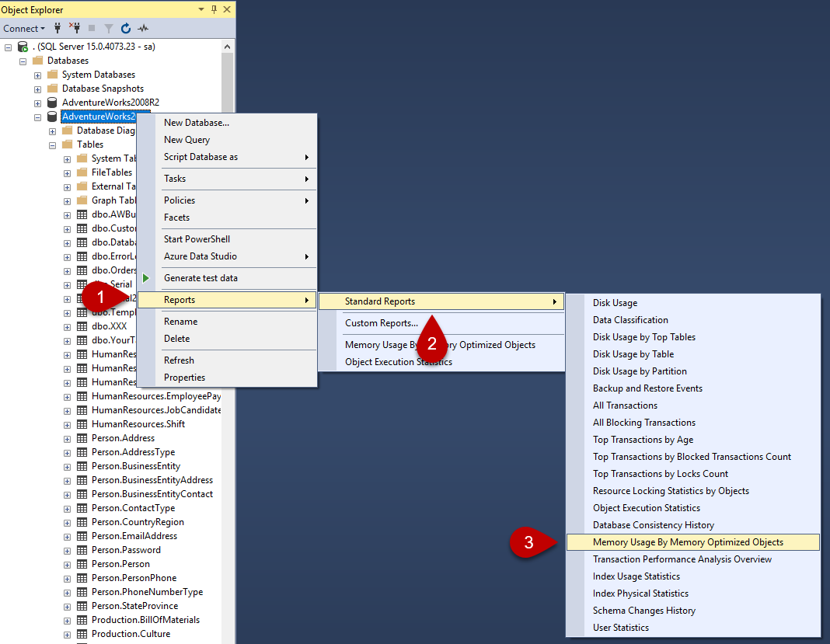
Task: Click the Connect Object Explorer plug icon
Action: (x=58, y=29)
